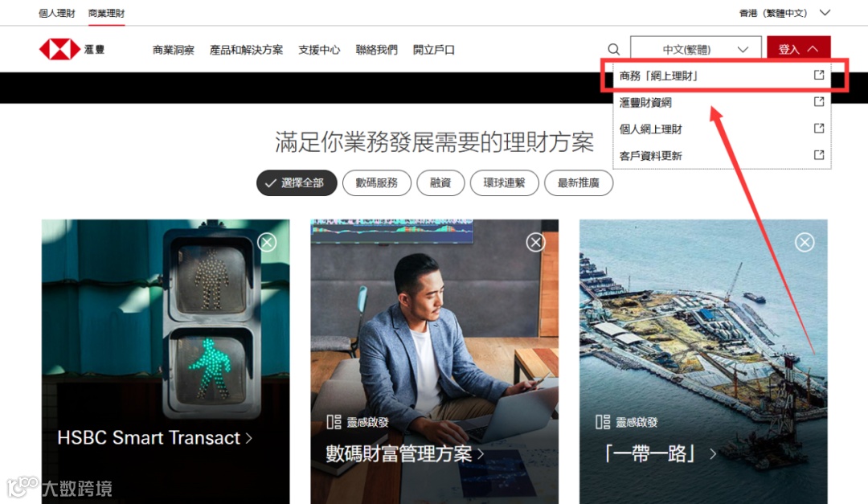Expand the 香港 (繁體中文) region selector
Image resolution: width=868 pixels, height=504 pixels.
pyautogui.click(x=784, y=13)
